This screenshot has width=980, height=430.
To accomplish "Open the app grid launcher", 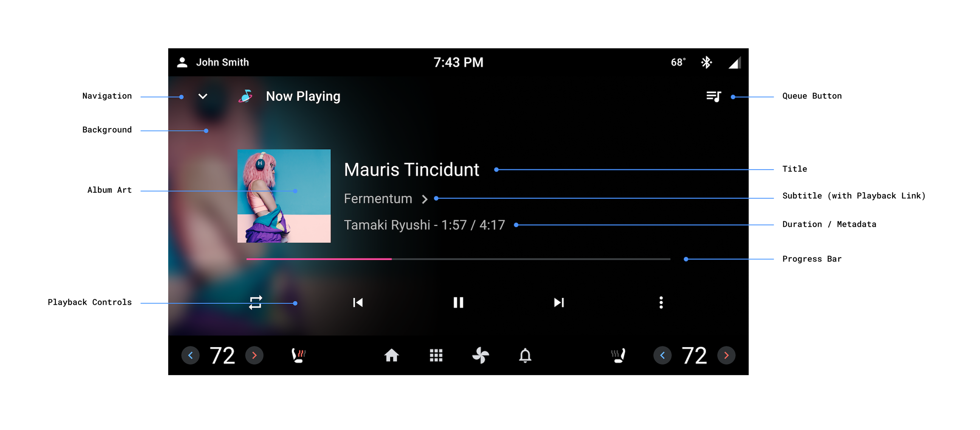I will (436, 355).
